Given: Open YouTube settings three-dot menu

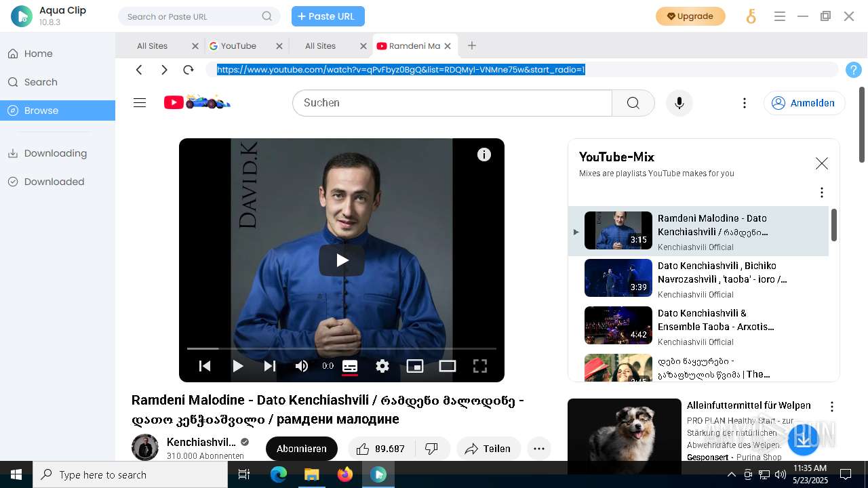Looking at the screenshot, I should point(745,103).
